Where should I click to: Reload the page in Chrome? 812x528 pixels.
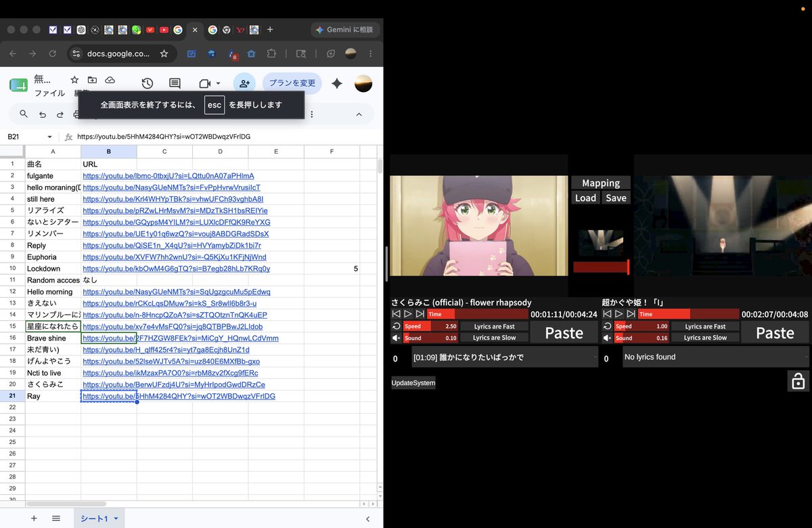point(53,53)
